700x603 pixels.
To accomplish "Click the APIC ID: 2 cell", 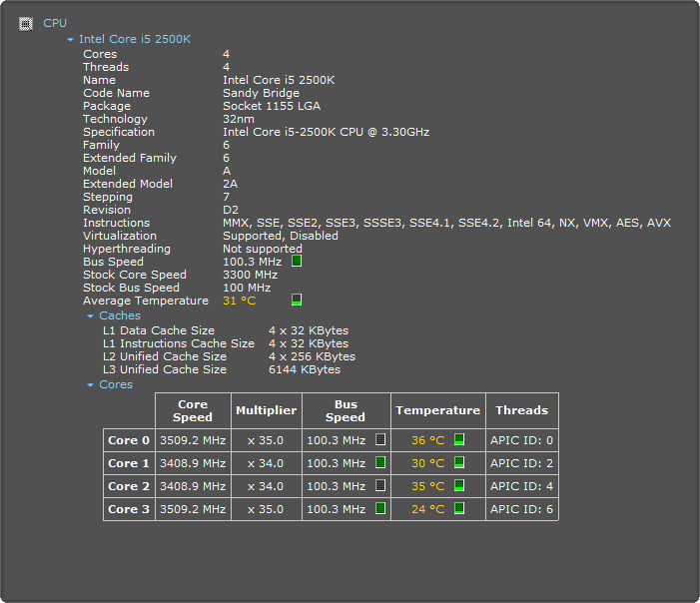I will [522, 463].
